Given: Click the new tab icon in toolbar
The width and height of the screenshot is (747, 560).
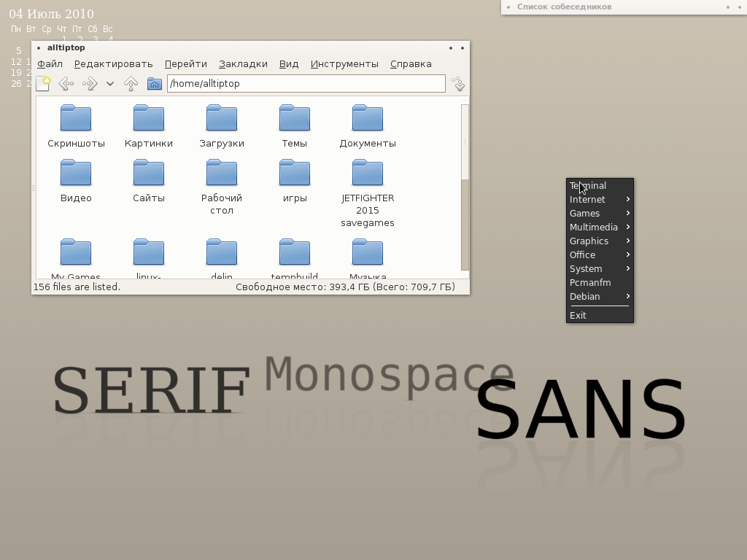Looking at the screenshot, I should pyautogui.click(x=43, y=84).
